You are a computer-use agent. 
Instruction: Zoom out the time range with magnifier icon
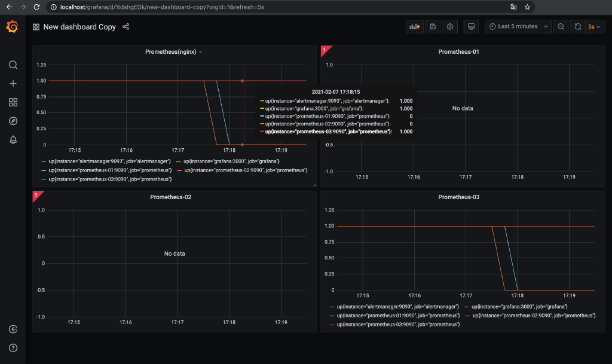tap(561, 26)
